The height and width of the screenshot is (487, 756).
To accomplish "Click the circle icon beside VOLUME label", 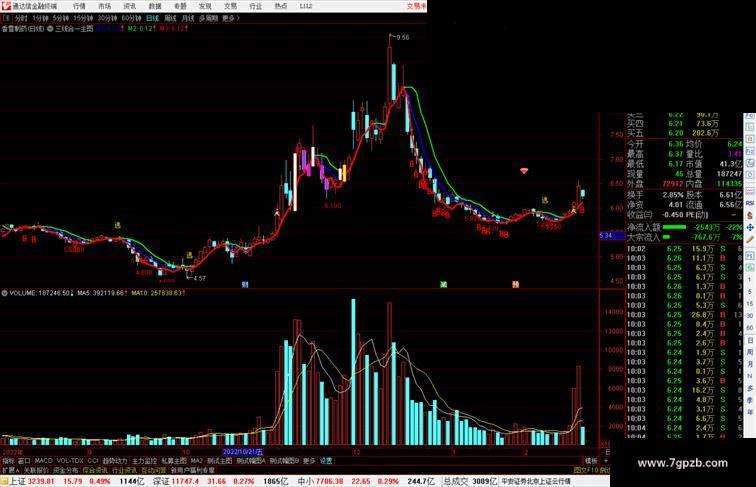I will (4, 293).
